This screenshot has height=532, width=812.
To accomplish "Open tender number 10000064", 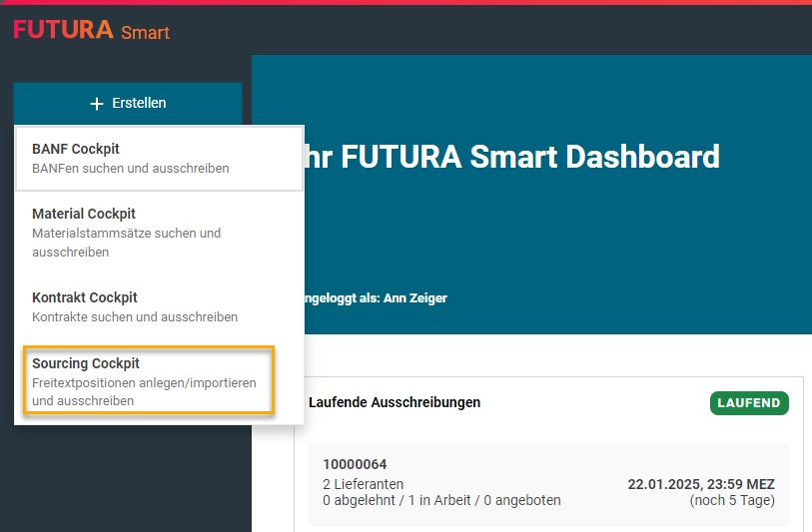I will (355, 464).
